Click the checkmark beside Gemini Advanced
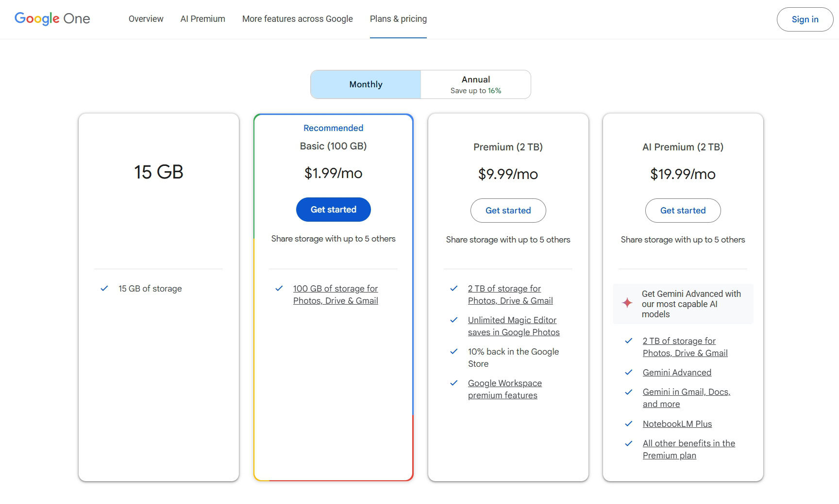The height and width of the screenshot is (504, 839). [x=628, y=373]
